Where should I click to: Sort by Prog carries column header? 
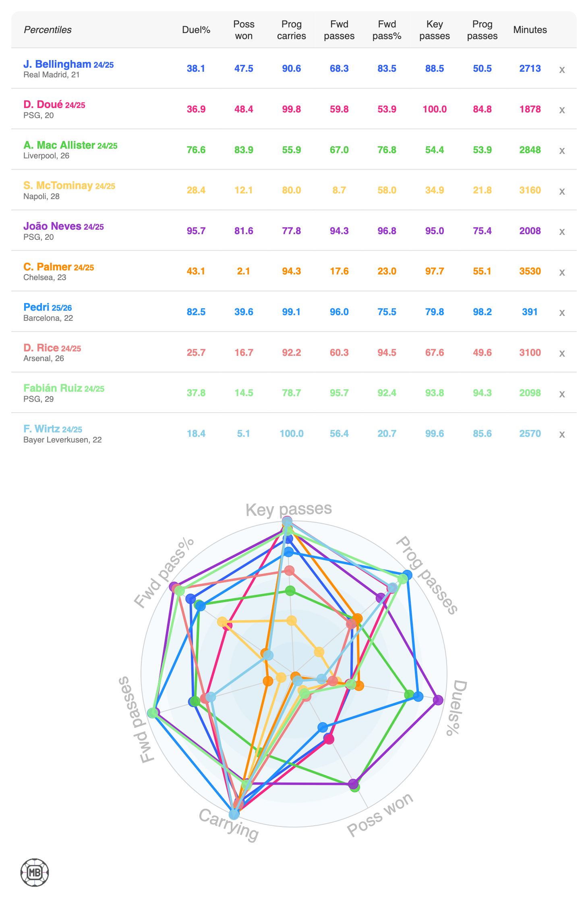(291, 30)
